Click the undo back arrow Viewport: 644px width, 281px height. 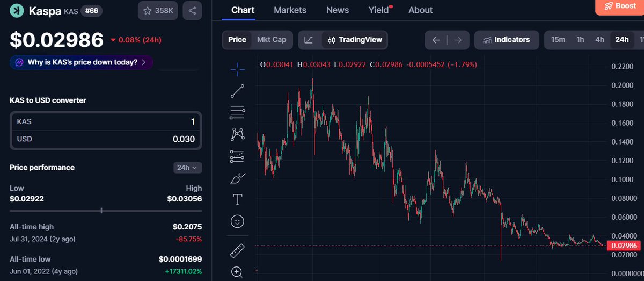click(x=436, y=40)
